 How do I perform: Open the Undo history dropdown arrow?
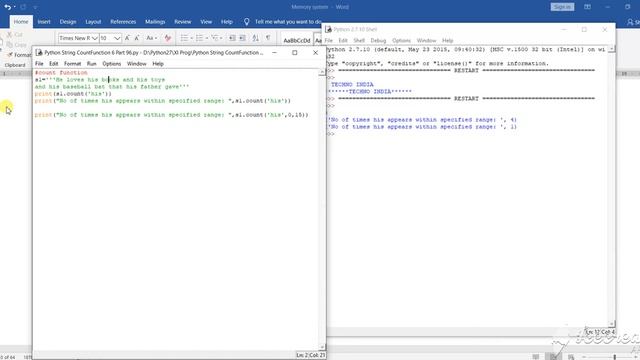pyautogui.click(x=14, y=7)
